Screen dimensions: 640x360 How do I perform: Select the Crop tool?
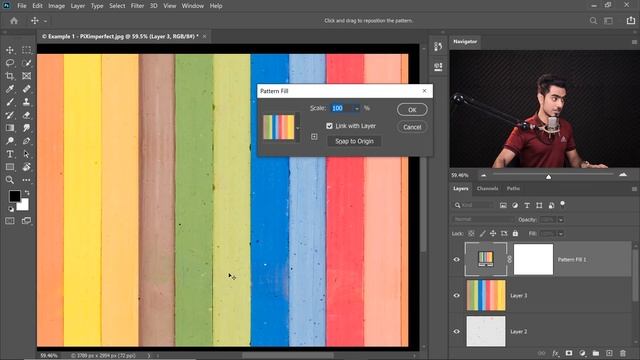10,76
